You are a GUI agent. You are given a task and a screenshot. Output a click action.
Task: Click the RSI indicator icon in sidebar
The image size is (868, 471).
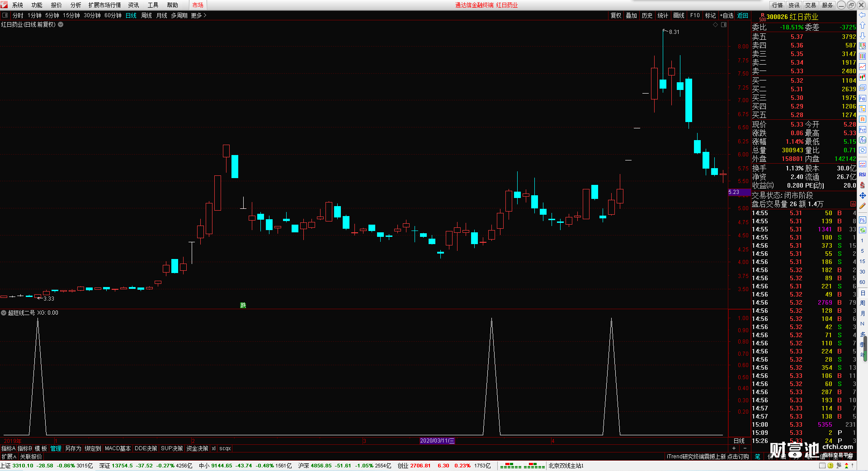(863, 174)
